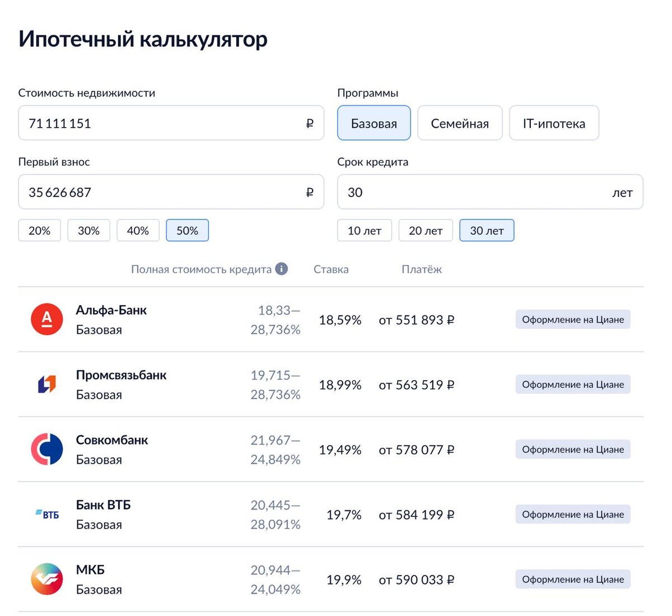Click the 20,445—28,091% full cost range
This screenshot has height=616, width=672.
(276, 515)
